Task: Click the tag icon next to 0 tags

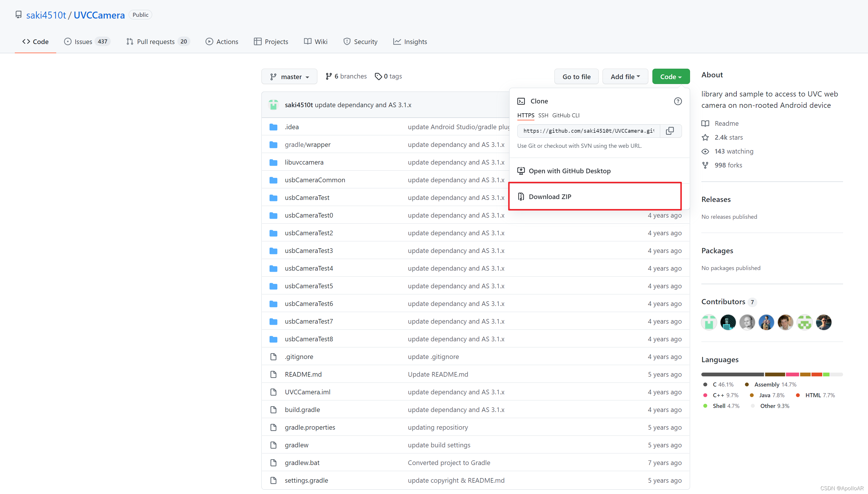Action: pyautogui.click(x=378, y=76)
